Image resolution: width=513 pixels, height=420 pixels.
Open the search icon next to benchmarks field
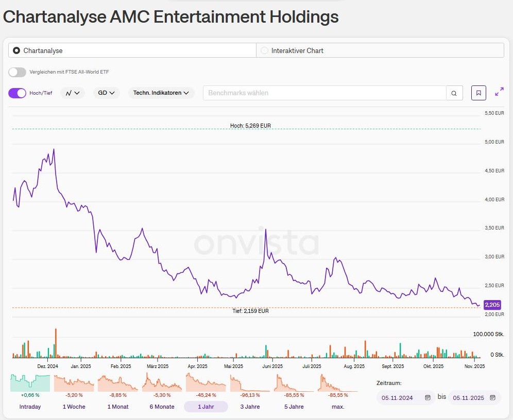454,93
